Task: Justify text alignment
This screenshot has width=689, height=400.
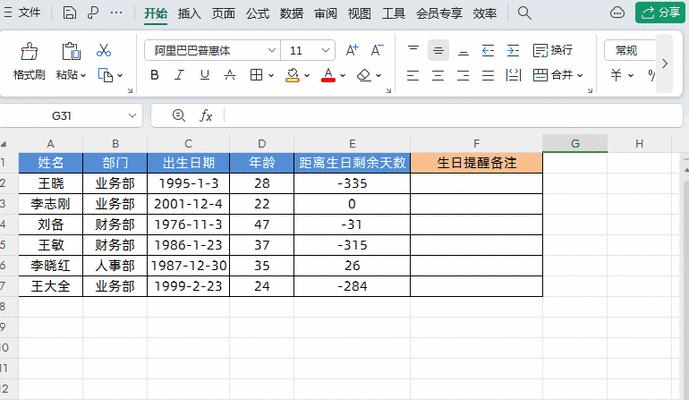Action: coord(488,75)
